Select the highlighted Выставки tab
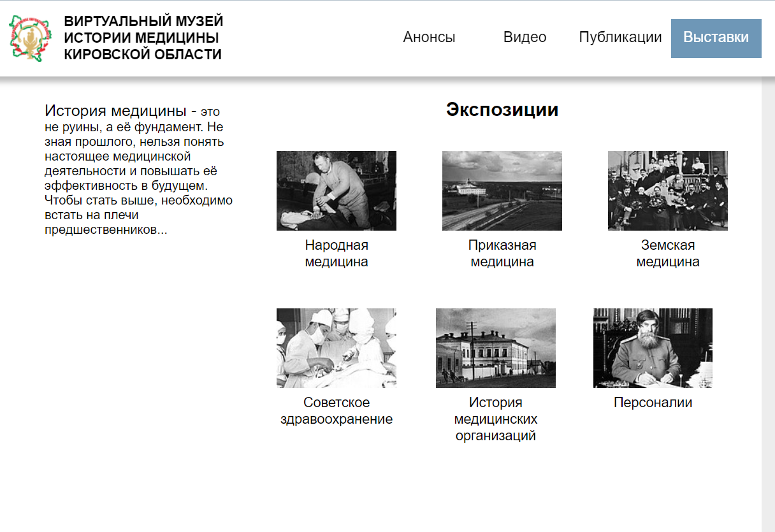Image resolution: width=775 pixels, height=532 pixels. (x=716, y=38)
